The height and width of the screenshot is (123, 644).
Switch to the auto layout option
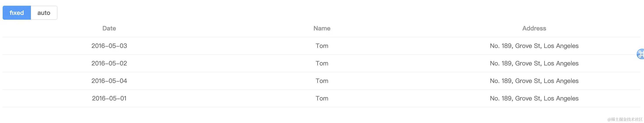pos(44,13)
